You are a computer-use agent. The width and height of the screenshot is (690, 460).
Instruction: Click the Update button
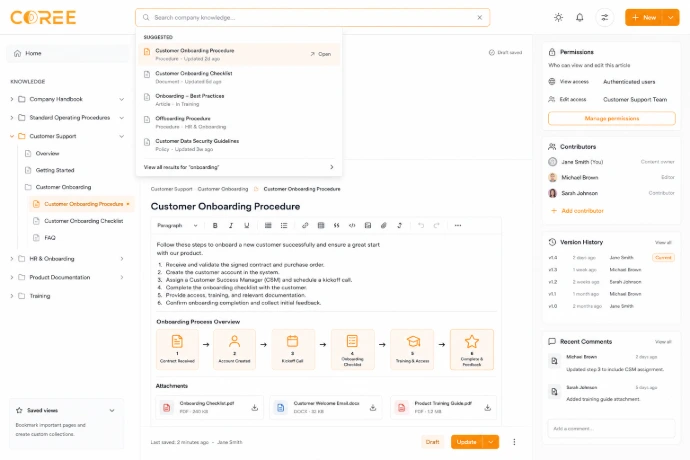[x=466, y=442]
